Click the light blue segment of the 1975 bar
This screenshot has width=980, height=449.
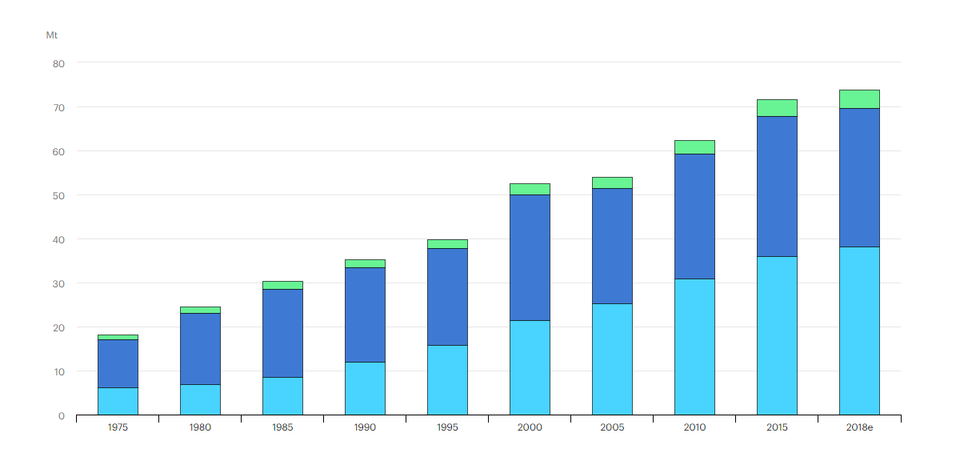(x=118, y=401)
